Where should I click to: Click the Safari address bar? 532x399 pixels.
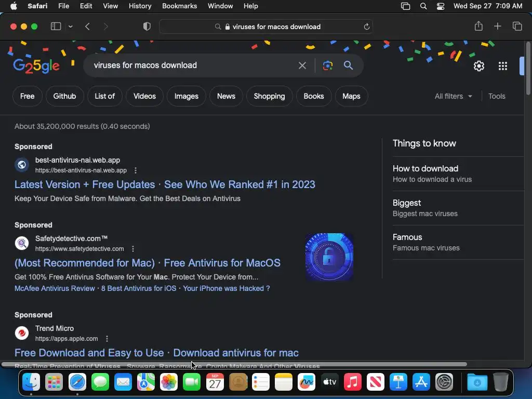pos(265,26)
